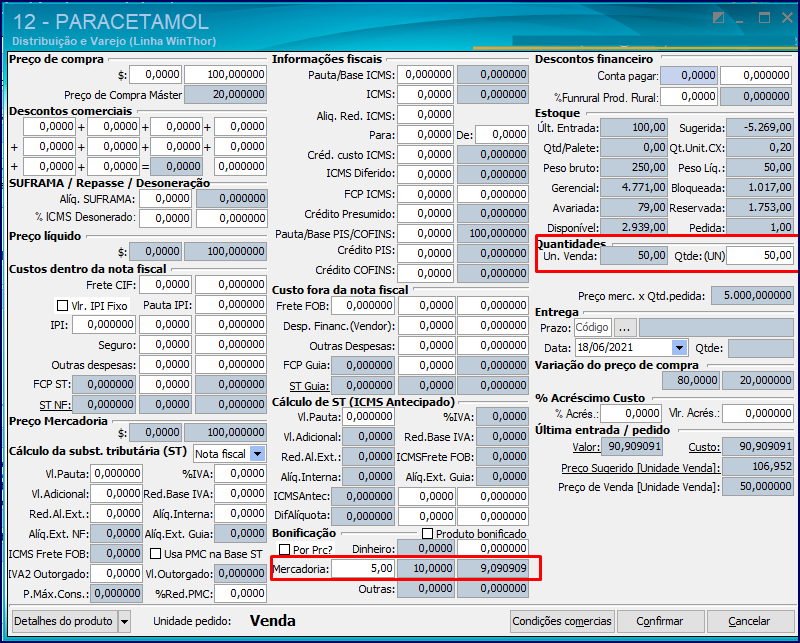
Task: Close the Paracetamol window
Action: (x=787, y=18)
